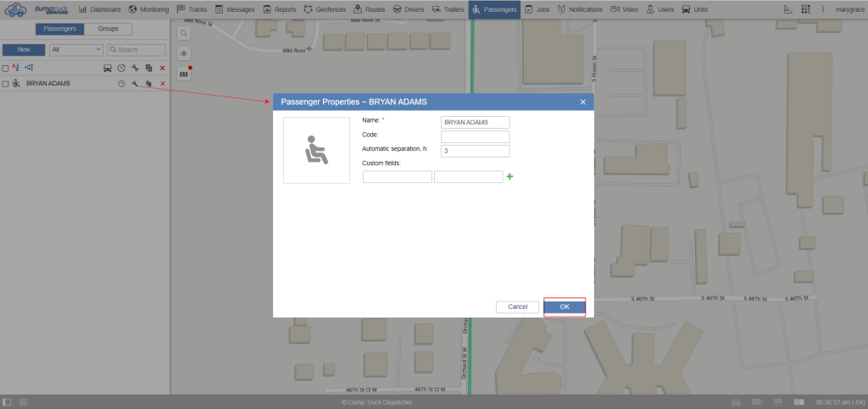
Task: Click the Cancel button in dialog
Action: click(517, 307)
